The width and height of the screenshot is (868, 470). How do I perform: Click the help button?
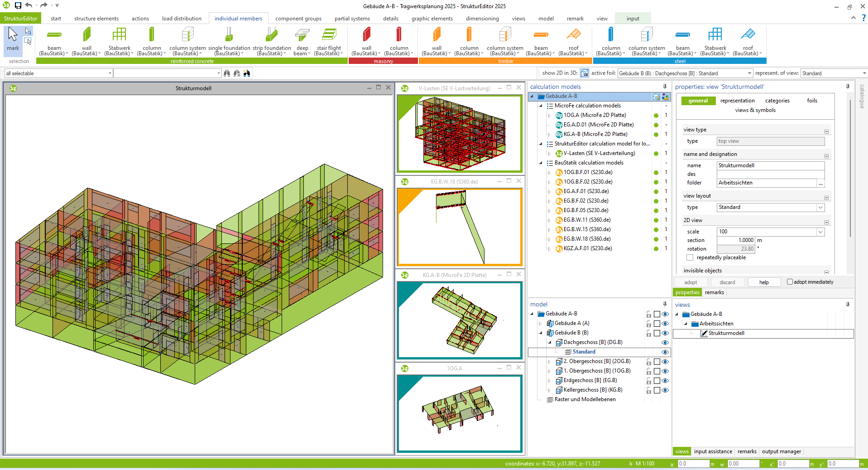(x=764, y=282)
